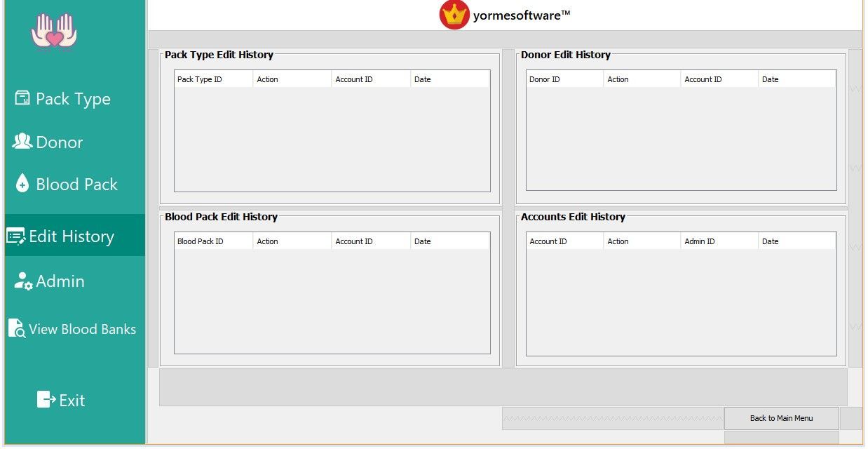The height and width of the screenshot is (449, 868).
Task: Click the Pack Type Edit History group title
Action: pos(219,55)
